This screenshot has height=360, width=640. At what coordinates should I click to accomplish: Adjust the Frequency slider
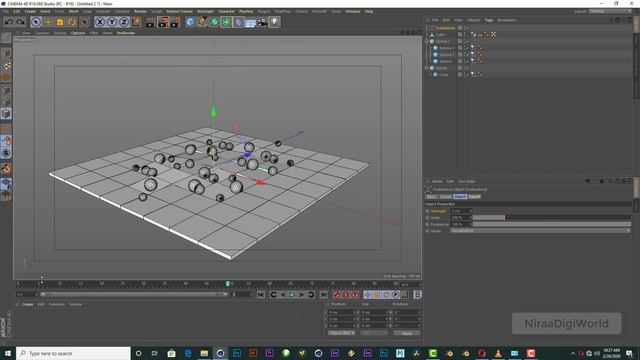[x=551, y=224]
